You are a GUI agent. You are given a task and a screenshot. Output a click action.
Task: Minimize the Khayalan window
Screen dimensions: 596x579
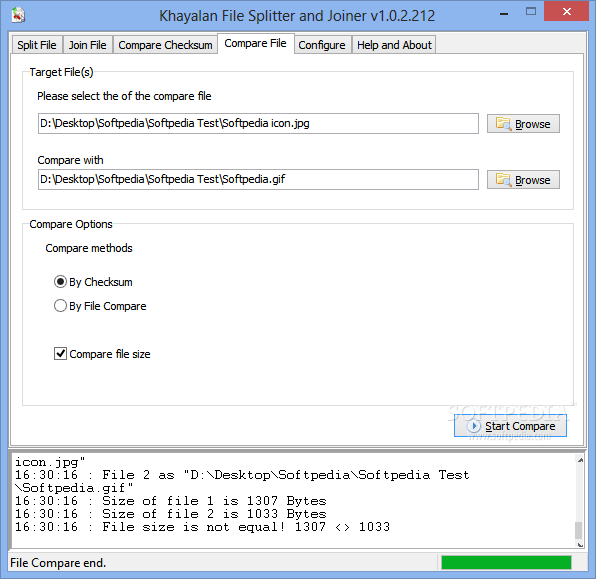point(504,14)
